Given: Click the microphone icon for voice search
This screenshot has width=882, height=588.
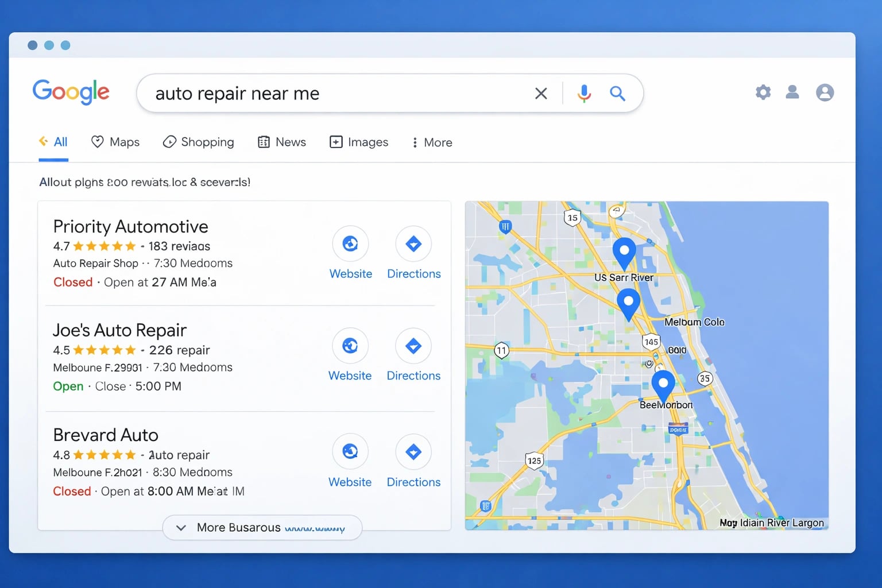Looking at the screenshot, I should (x=585, y=92).
